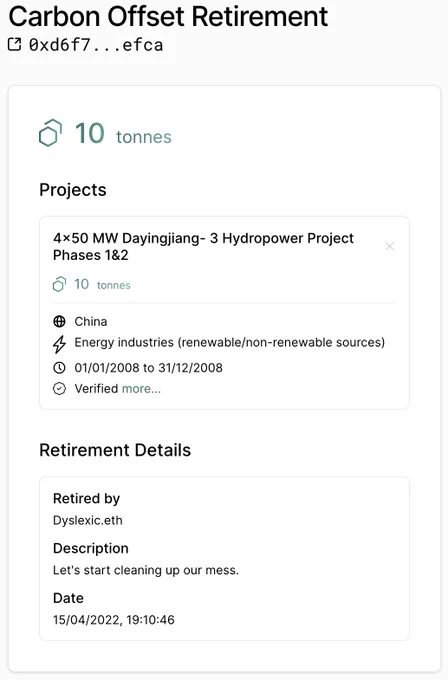
Task: Click the Dyslexic.eth retiree name
Action: click(88, 520)
